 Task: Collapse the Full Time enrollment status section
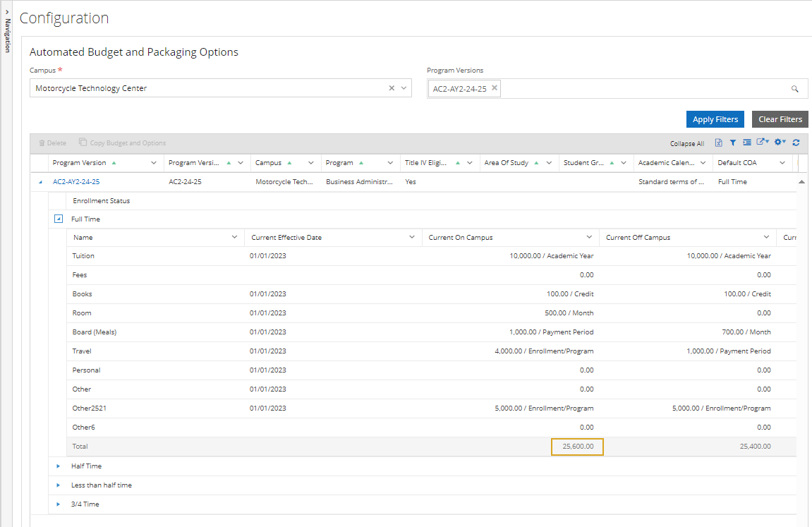point(59,219)
